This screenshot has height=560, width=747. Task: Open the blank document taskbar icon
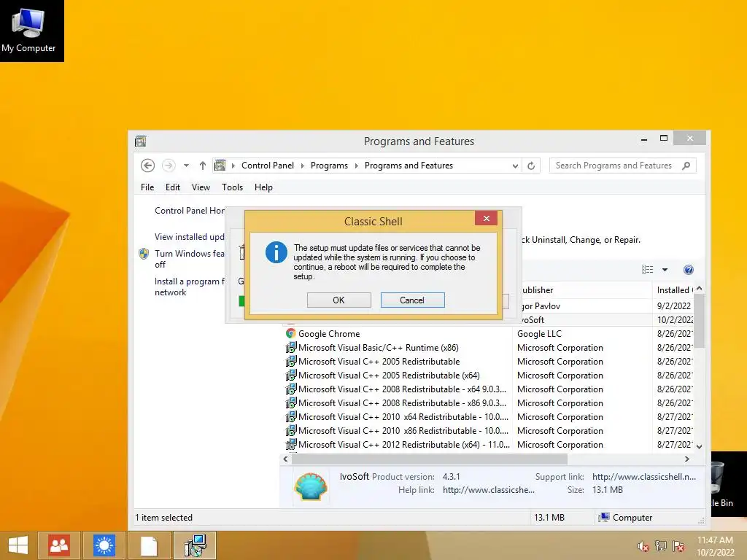coord(149,545)
